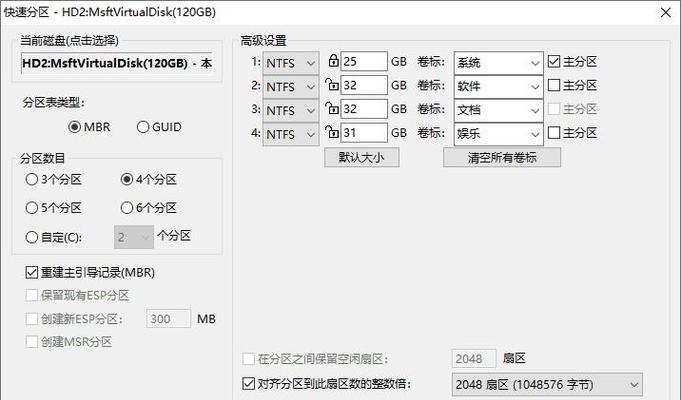Toggle lock icon for partition 1 size
The image size is (681, 400).
(x=333, y=61)
